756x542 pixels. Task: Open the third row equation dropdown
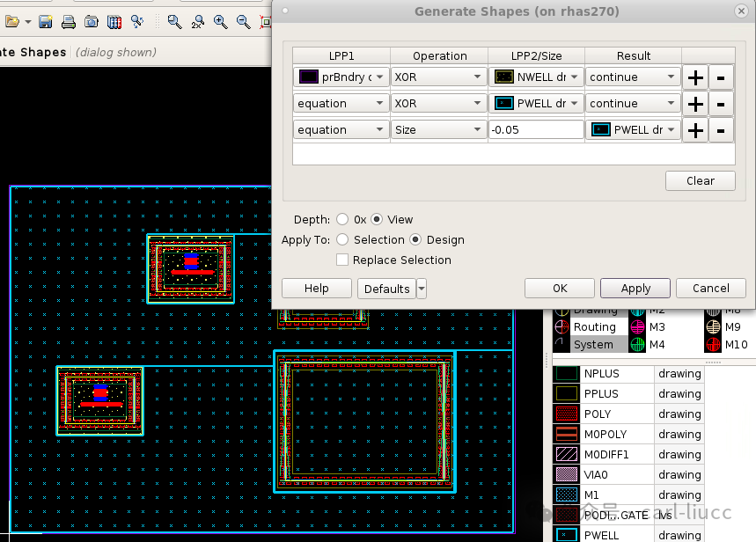tap(341, 129)
